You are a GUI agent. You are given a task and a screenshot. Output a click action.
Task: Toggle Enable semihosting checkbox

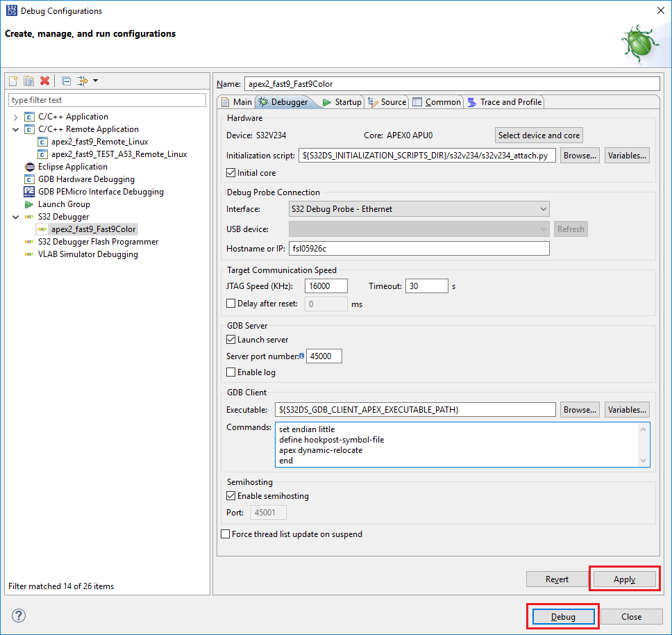tap(231, 496)
